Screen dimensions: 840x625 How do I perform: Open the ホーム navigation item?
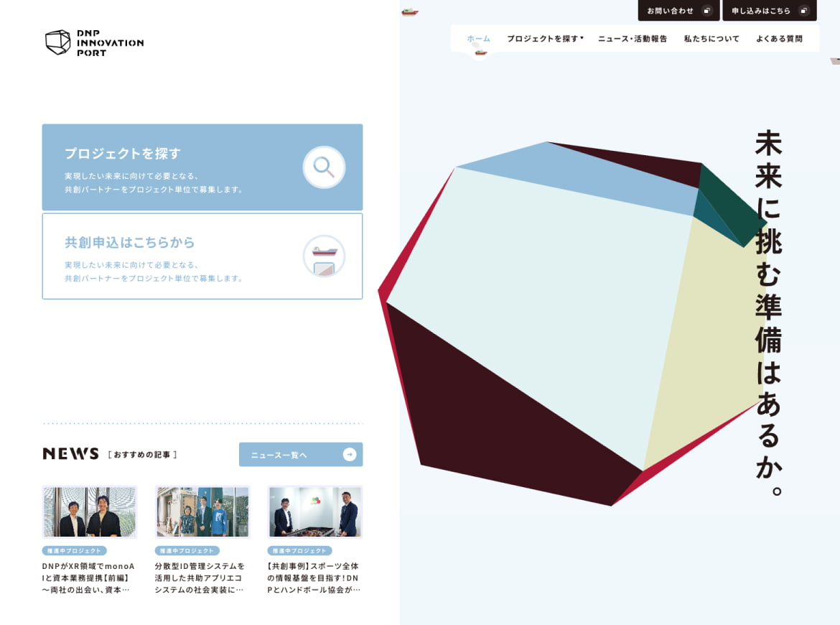point(478,39)
